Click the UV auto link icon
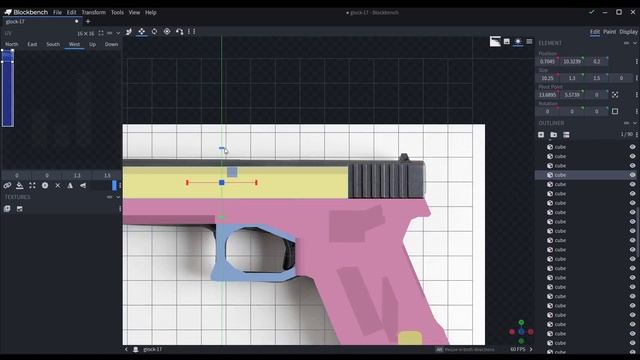 point(7,186)
